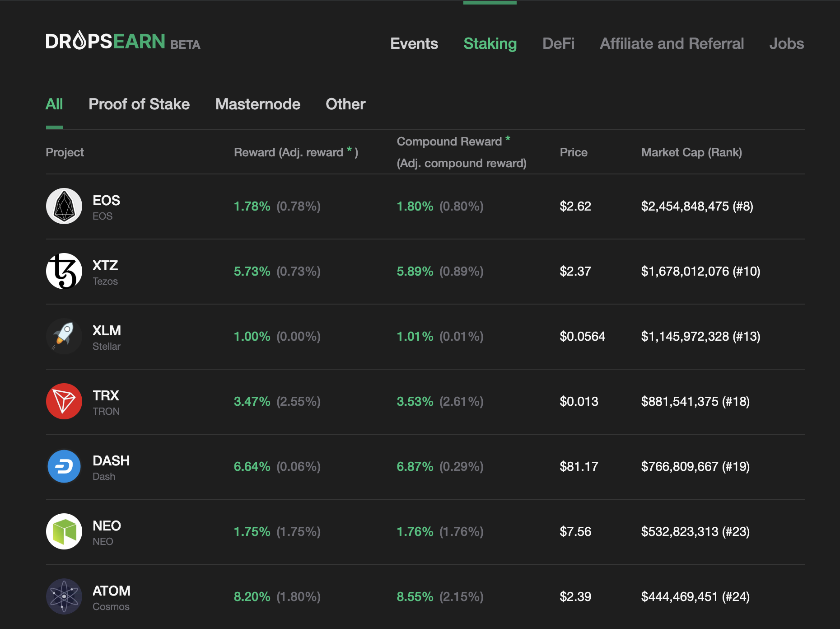Click the NEO price $7.56
Image resolution: width=840 pixels, height=629 pixels.
(x=575, y=531)
